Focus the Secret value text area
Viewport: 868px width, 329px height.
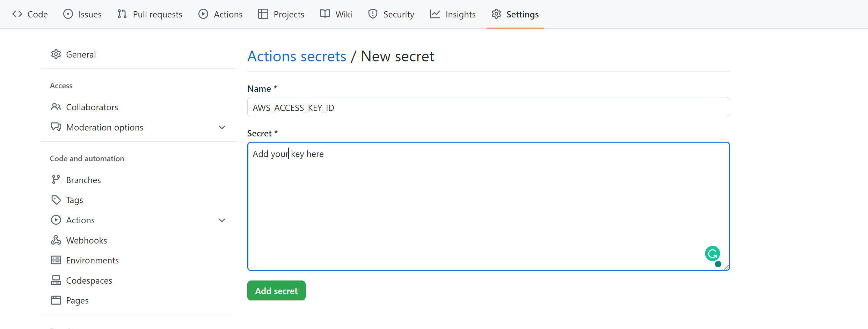click(x=488, y=206)
